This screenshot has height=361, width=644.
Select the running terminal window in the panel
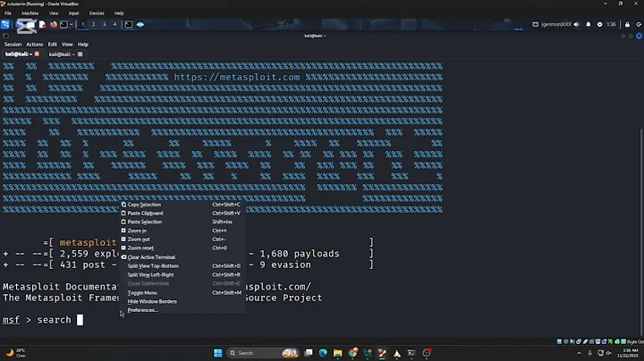coord(129,25)
